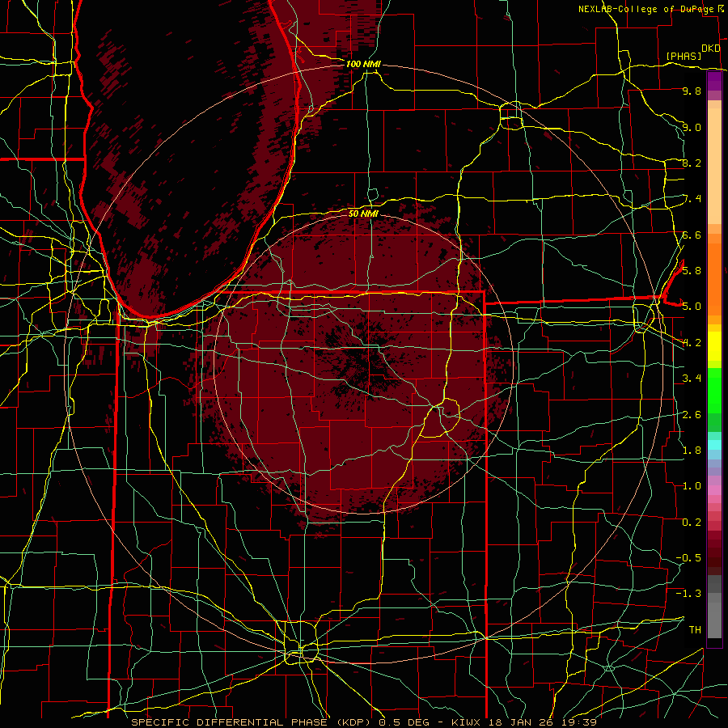Image resolution: width=728 pixels, height=728 pixels.
Task: Click the 1.8 scale value
Action: (x=692, y=450)
